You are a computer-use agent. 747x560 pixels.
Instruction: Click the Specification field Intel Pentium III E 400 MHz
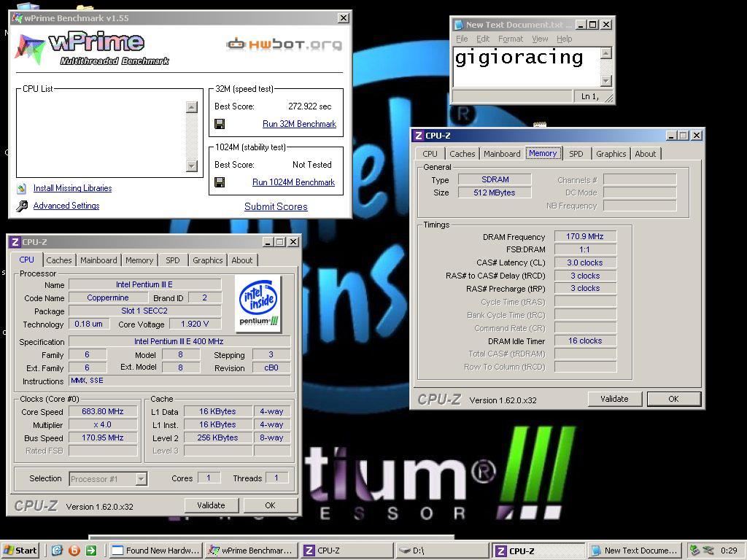(x=179, y=341)
